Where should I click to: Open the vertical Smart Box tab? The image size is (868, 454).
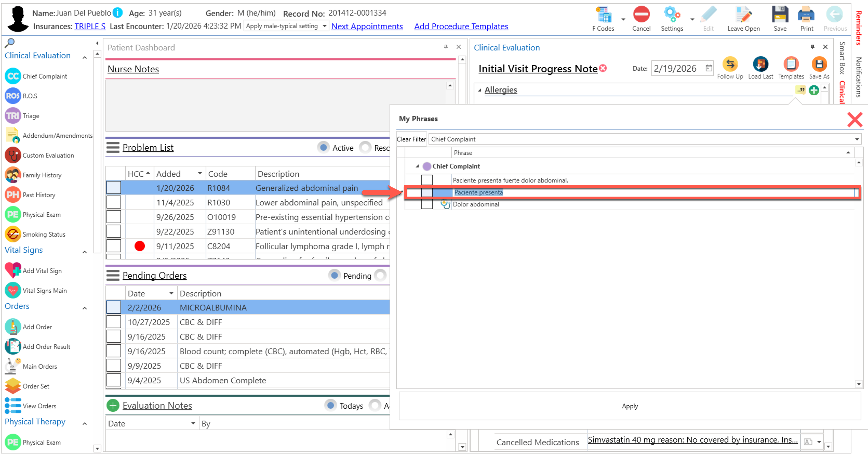coord(842,58)
